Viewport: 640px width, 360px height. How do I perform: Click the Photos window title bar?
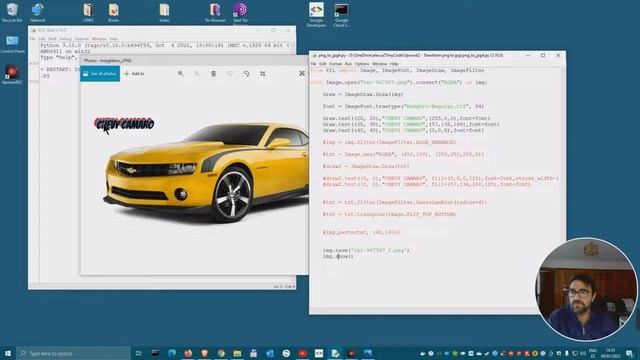coord(194,60)
